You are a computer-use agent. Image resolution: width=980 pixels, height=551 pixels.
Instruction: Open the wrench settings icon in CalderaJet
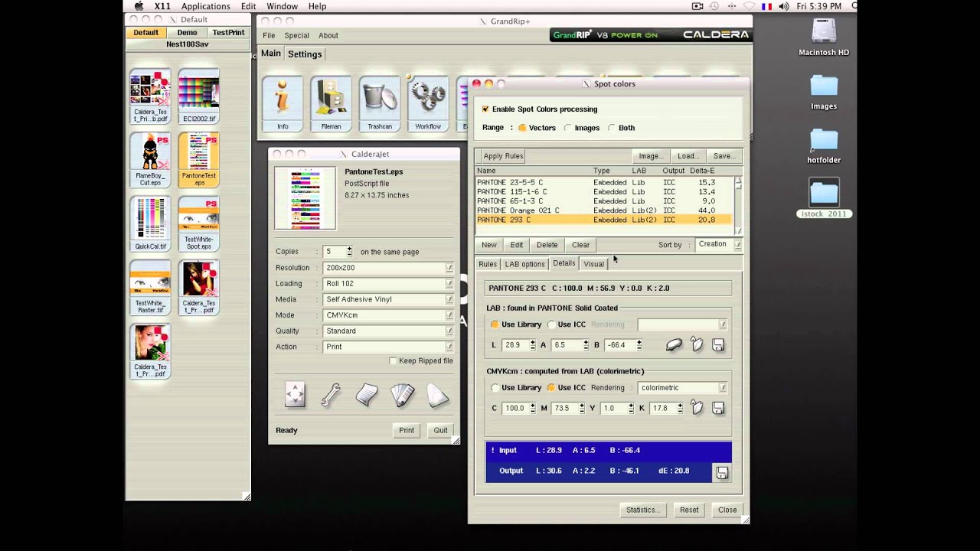point(331,395)
